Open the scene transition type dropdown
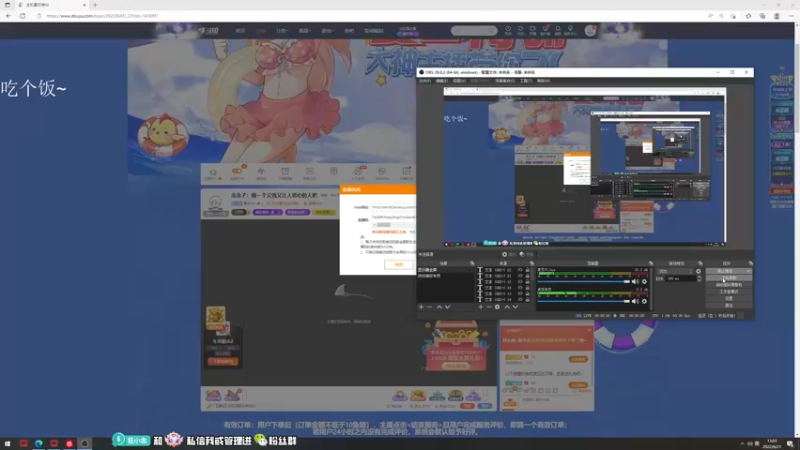 [675, 271]
